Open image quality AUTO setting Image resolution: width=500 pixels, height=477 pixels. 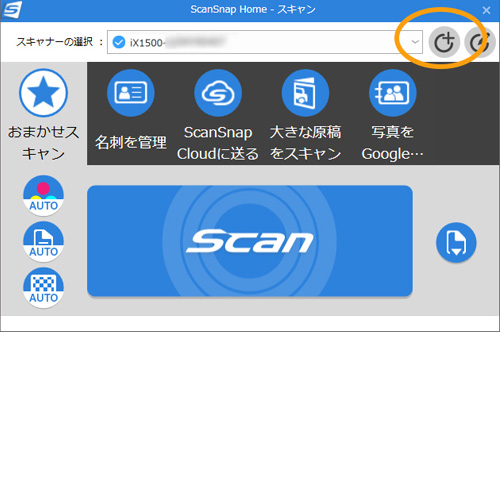coord(43,288)
